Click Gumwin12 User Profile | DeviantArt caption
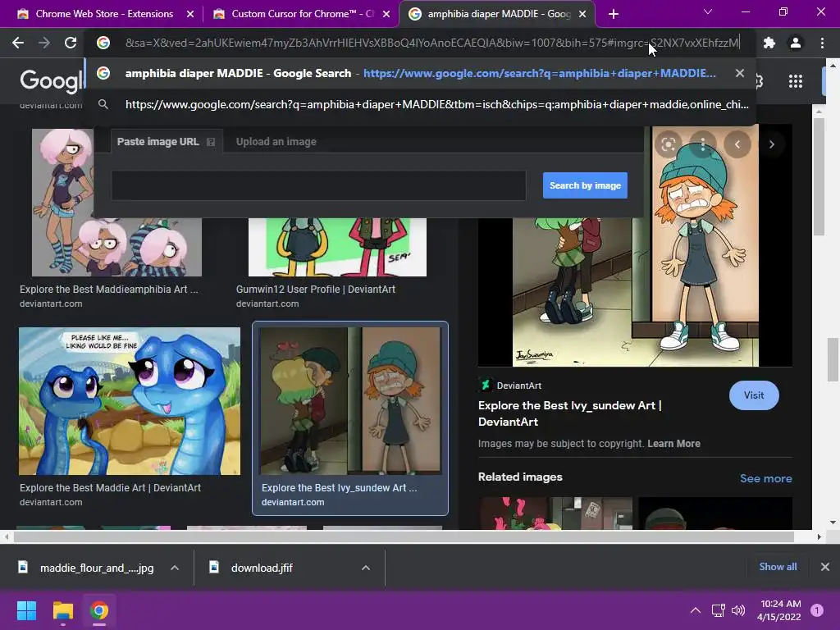840x630 pixels. point(316,290)
